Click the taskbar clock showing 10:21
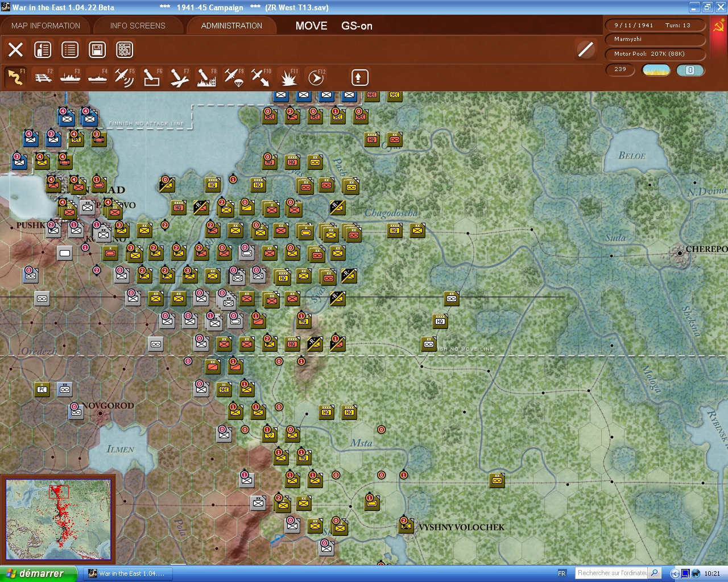 (712, 573)
